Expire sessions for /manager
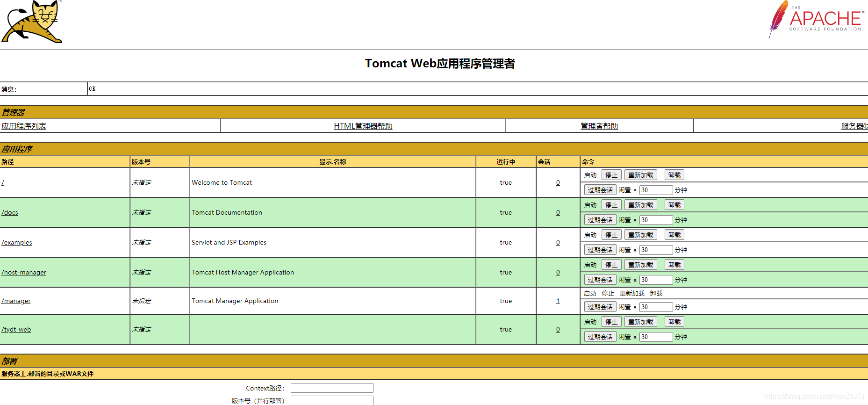This screenshot has height=405, width=868. coord(600,307)
